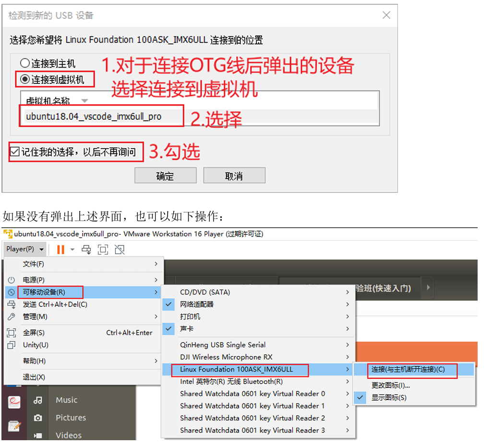Expand the CD/DVD (SATA) submenu arrow

coord(348,292)
